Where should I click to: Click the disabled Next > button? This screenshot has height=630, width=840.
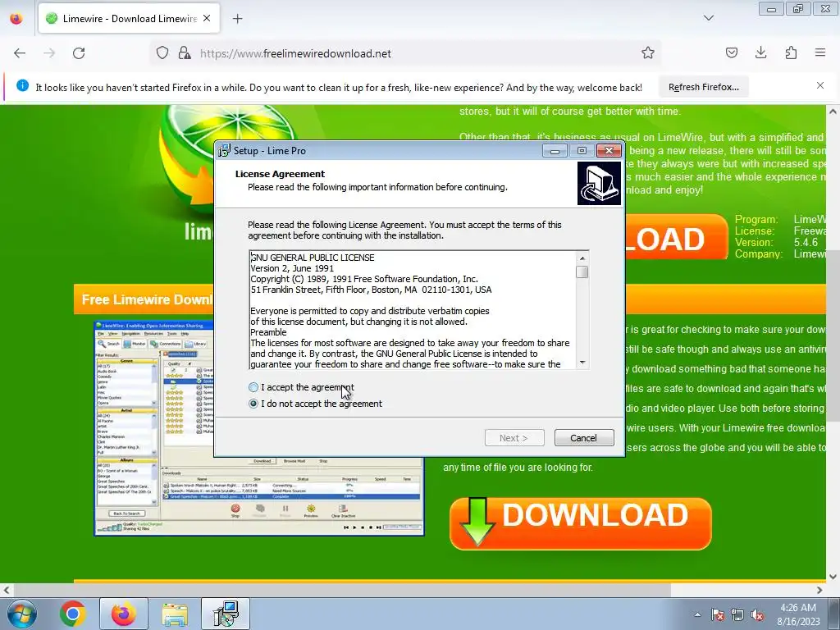pyautogui.click(x=514, y=438)
